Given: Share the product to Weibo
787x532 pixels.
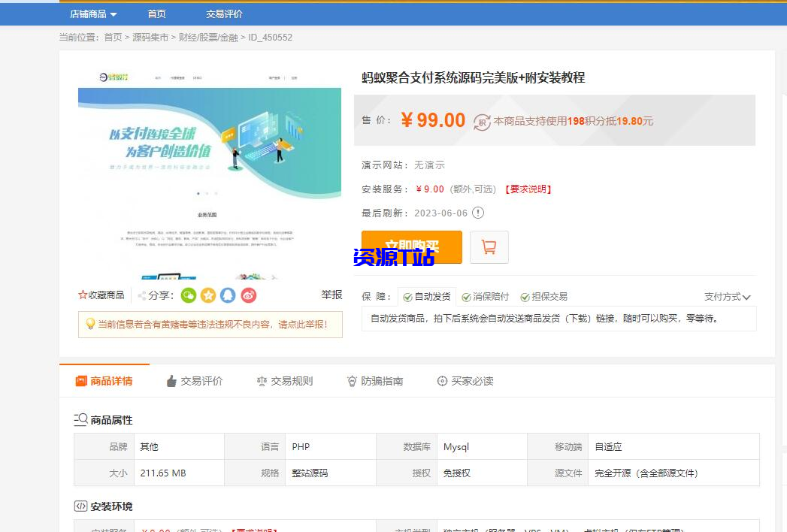Looking at the screenshot, I should [x=249, y=295].
